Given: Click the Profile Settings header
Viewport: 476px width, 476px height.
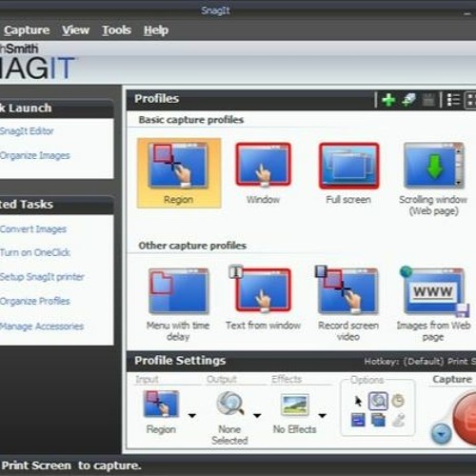Looking at the screenshot, I should click(x=180, y=361).
